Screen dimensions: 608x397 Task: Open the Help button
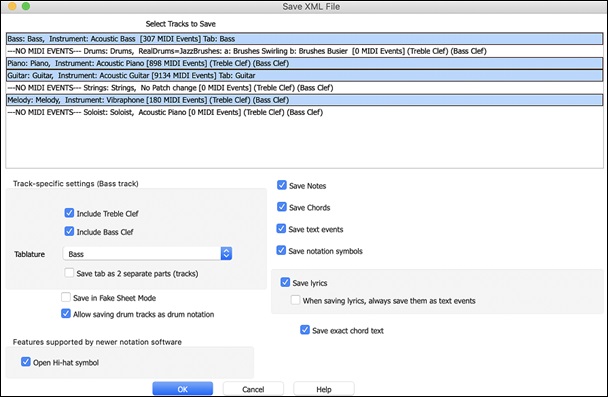pyautogui.click(x=324, y=389)
